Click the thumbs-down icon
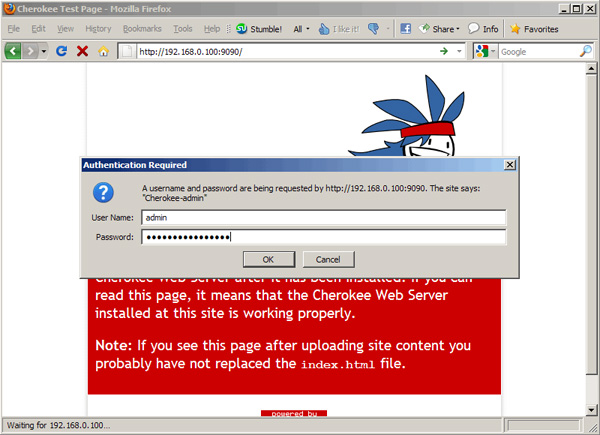This screenshot has width=600, height=435. pyautogui.click(x=373, y=29)
